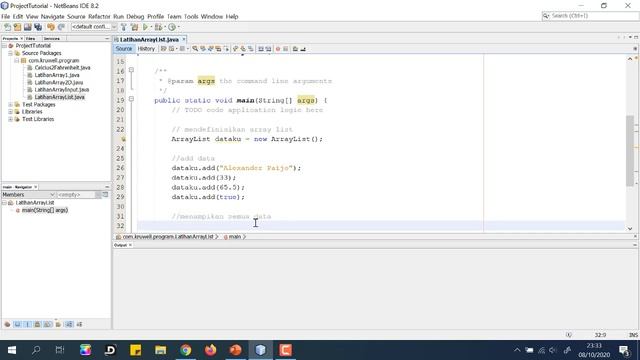The image size is (640, 360).
Task: Open the Navigate menu
Action: pos(52,16)
